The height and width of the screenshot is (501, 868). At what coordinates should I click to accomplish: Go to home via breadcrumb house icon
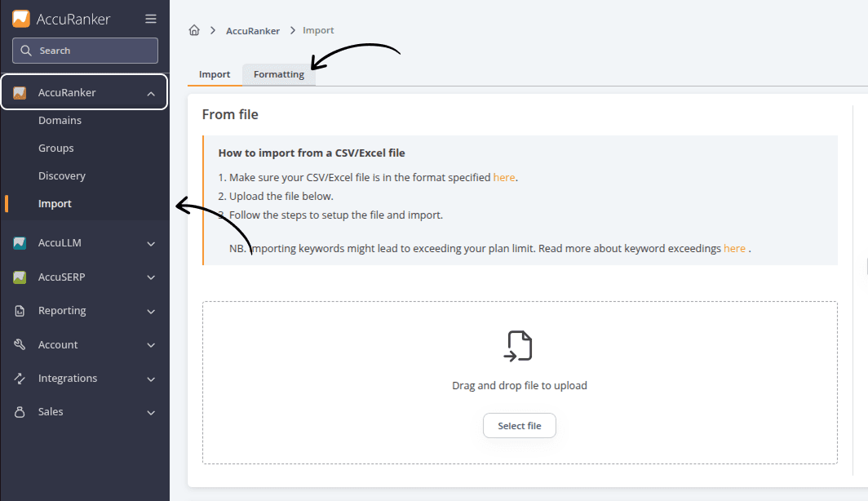point(194,30)
